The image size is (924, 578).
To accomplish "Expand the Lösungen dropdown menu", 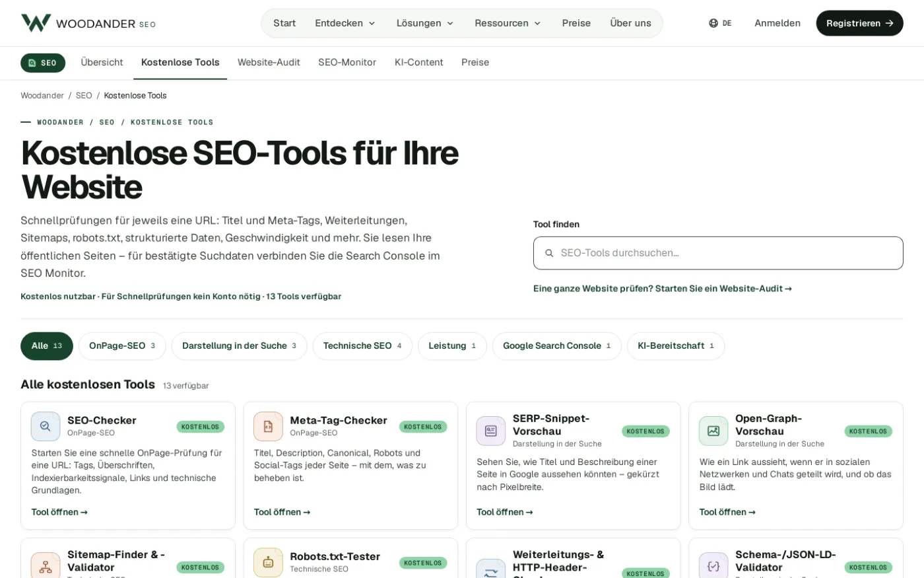I will [x=425, y=23].
